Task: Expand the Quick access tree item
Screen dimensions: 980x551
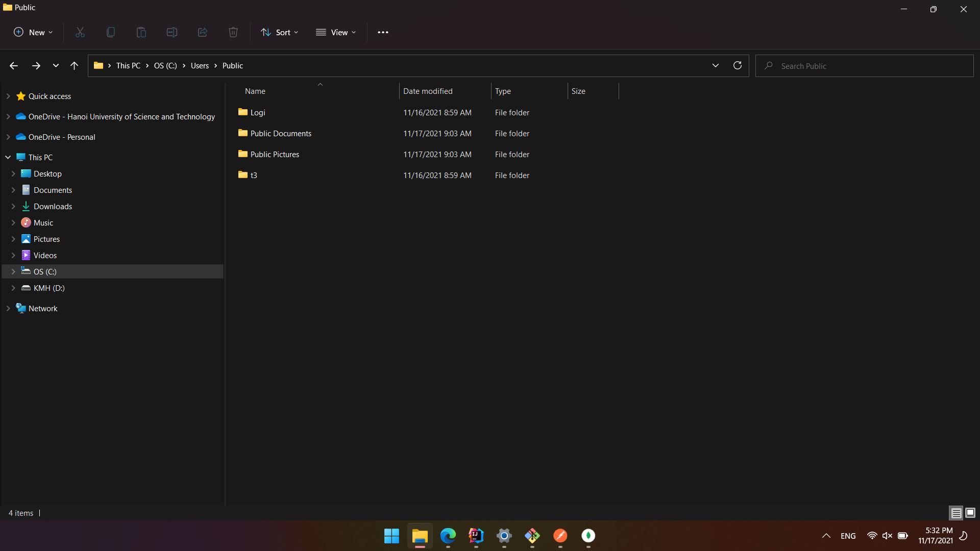Action: (x=8, y=95)
